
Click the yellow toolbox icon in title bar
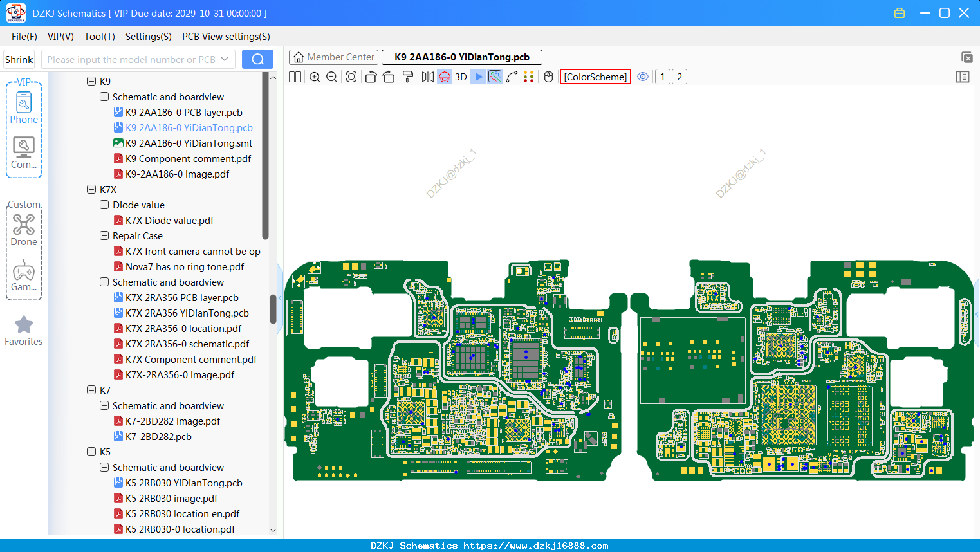(900, 13)
